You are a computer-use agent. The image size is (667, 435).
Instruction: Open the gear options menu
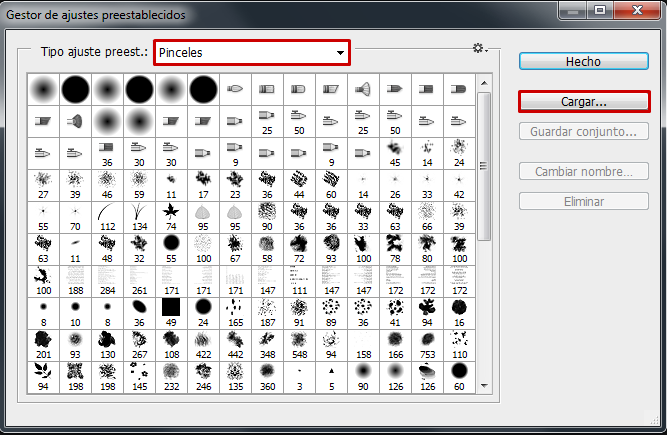click(479, 49)
